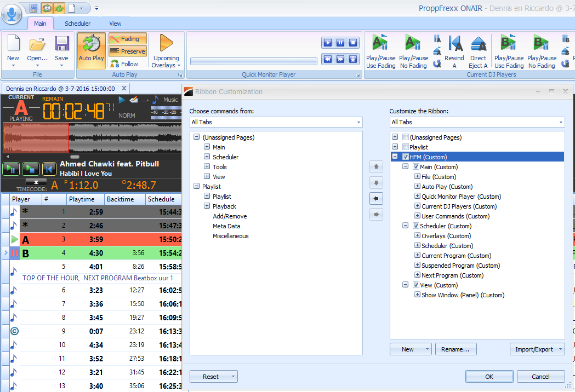Enable the Playlist checkbox in ribbon tree
The height and width of the screenshot is (392, 575).
pyautogui.click(x=405, y=147)
